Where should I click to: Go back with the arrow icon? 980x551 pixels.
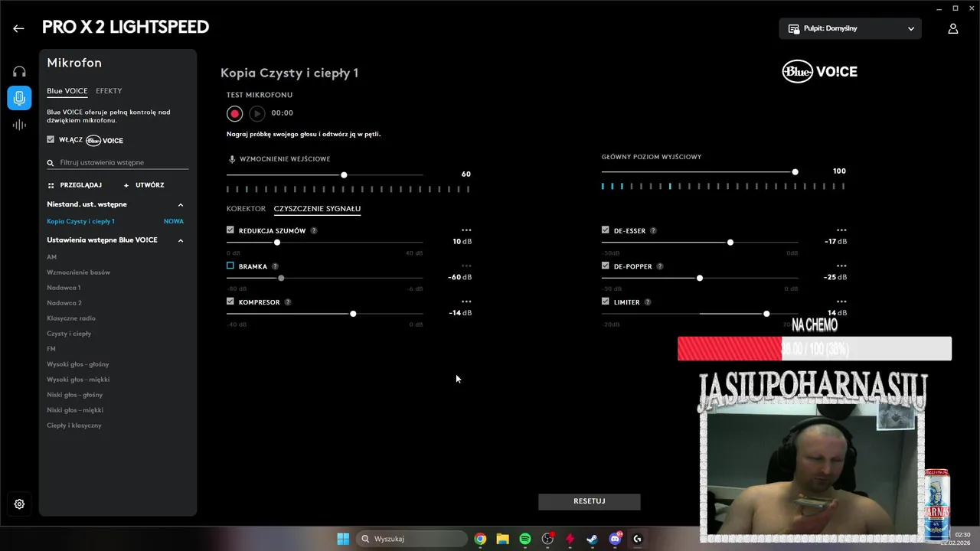[x=18, y=28]
